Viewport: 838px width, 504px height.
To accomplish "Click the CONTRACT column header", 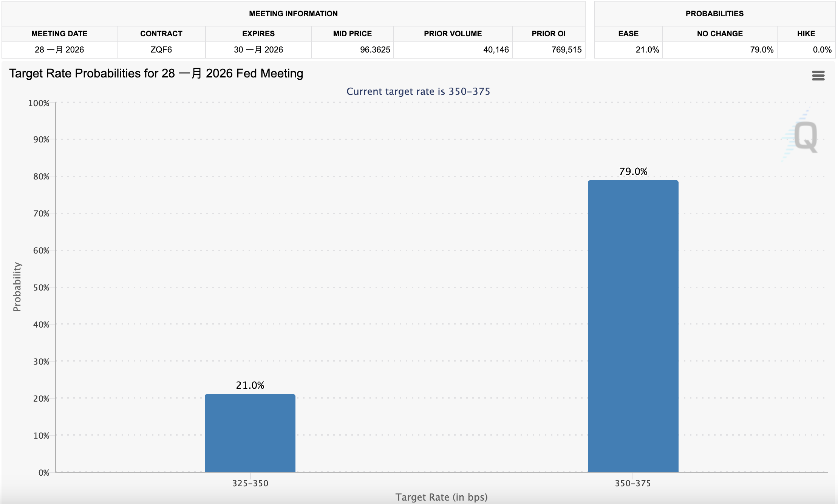I will click(x=161, y=34).
